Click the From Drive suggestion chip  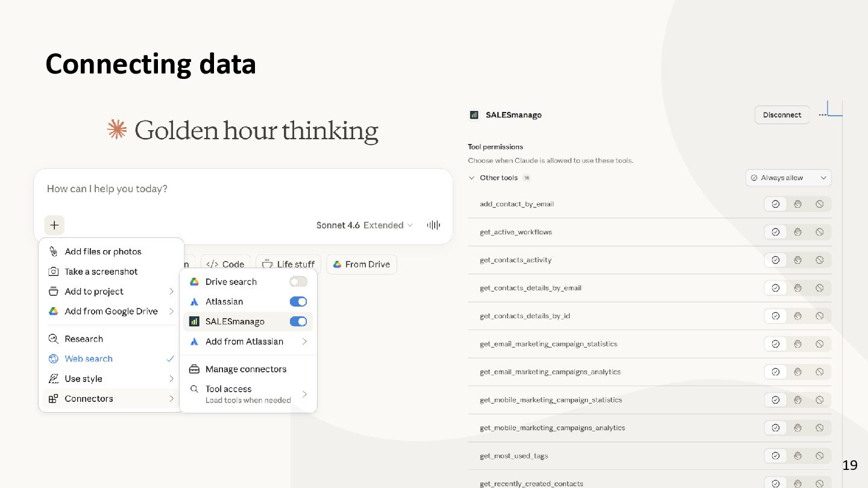pyautogui.click(x=362, y=264)
